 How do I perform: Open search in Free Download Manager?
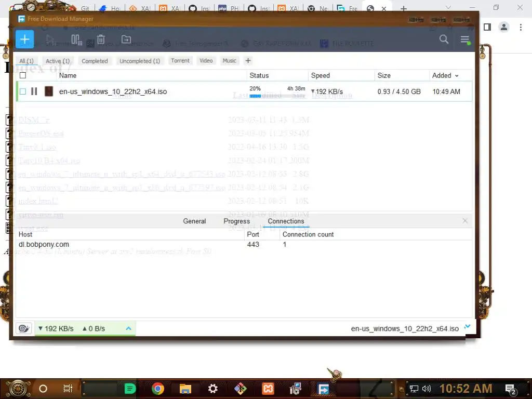pyautogui.click(x=444, y=39)
